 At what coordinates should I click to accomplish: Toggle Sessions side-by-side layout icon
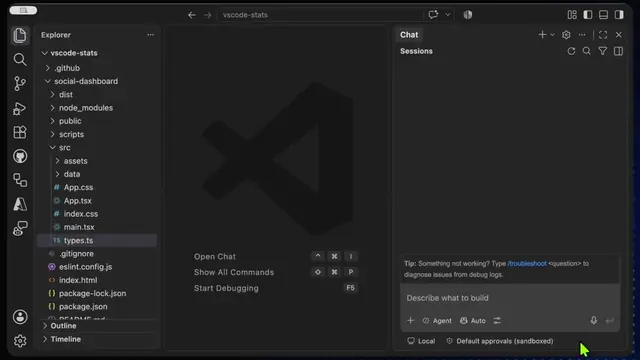[x=618, y=51]
